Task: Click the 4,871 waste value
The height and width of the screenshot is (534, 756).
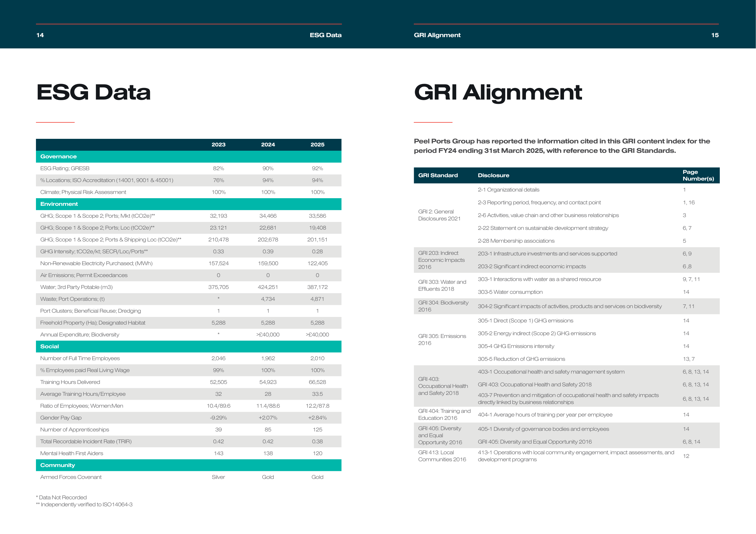Action: click(x=318, y=299)
